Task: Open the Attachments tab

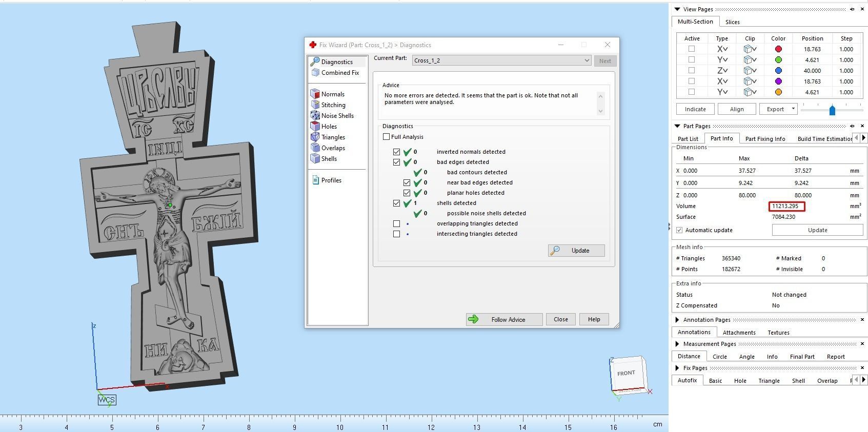Action: [739, 333]
